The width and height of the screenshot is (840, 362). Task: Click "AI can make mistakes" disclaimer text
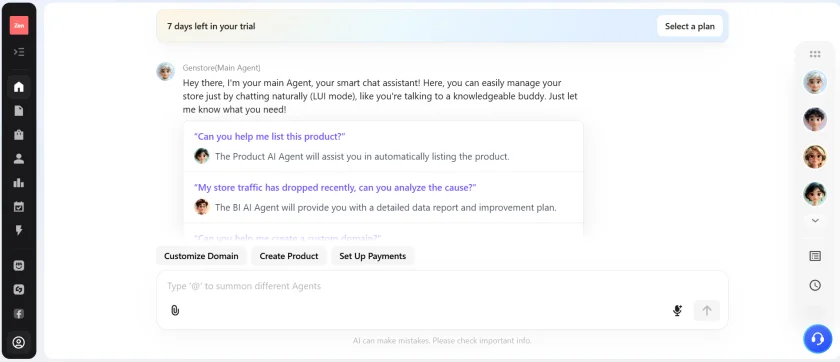[x=442, y=341]
